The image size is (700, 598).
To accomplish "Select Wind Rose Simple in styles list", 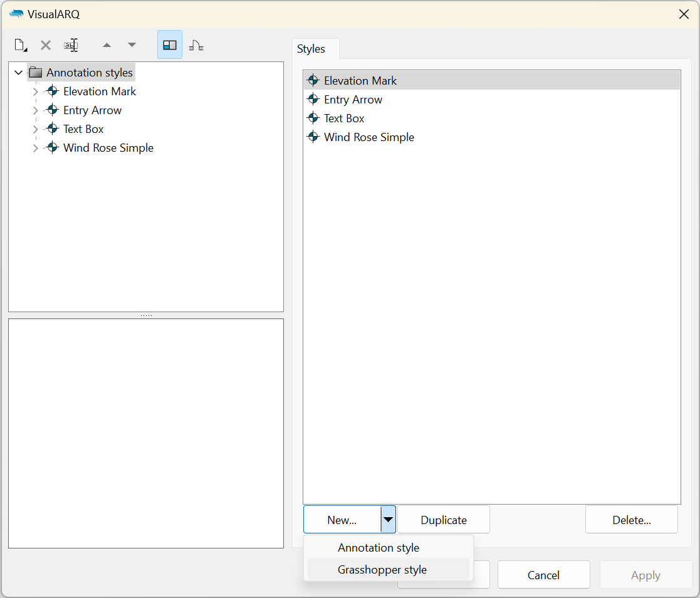I will 492,137.
